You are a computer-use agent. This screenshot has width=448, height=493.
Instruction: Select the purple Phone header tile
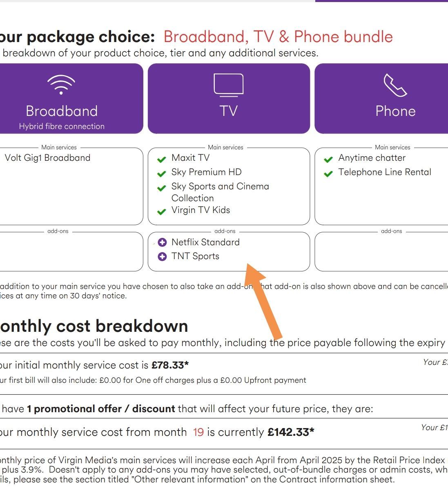(381, 98)
